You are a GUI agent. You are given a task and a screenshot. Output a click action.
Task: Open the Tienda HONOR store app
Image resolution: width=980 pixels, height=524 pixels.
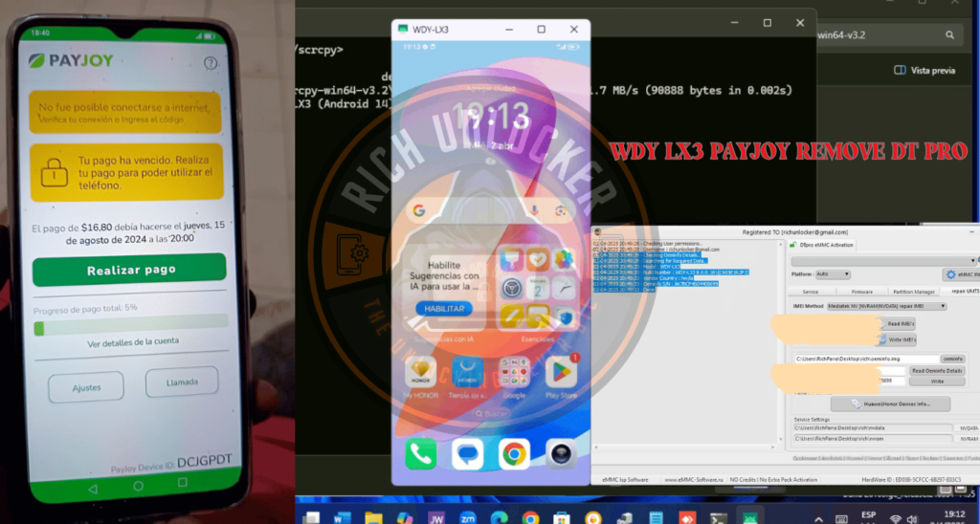click(x=467, y=372)
